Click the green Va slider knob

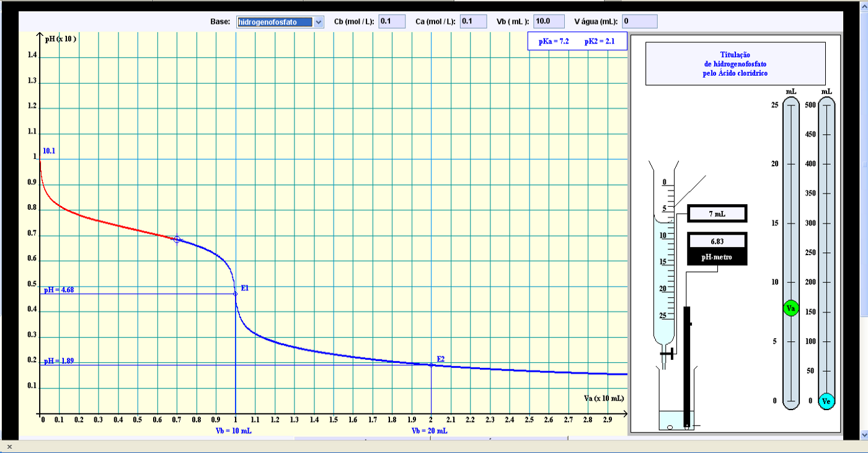790,308
